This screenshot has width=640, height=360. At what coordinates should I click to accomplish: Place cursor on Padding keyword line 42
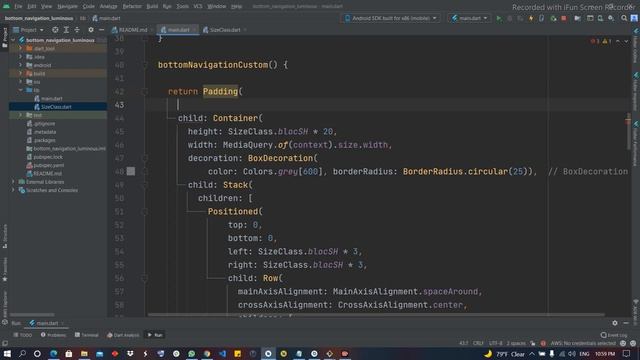click(x=220, y=91)
